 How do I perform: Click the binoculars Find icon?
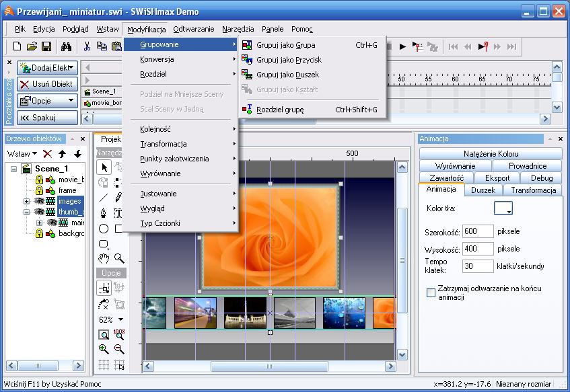(x=67, y=46)
